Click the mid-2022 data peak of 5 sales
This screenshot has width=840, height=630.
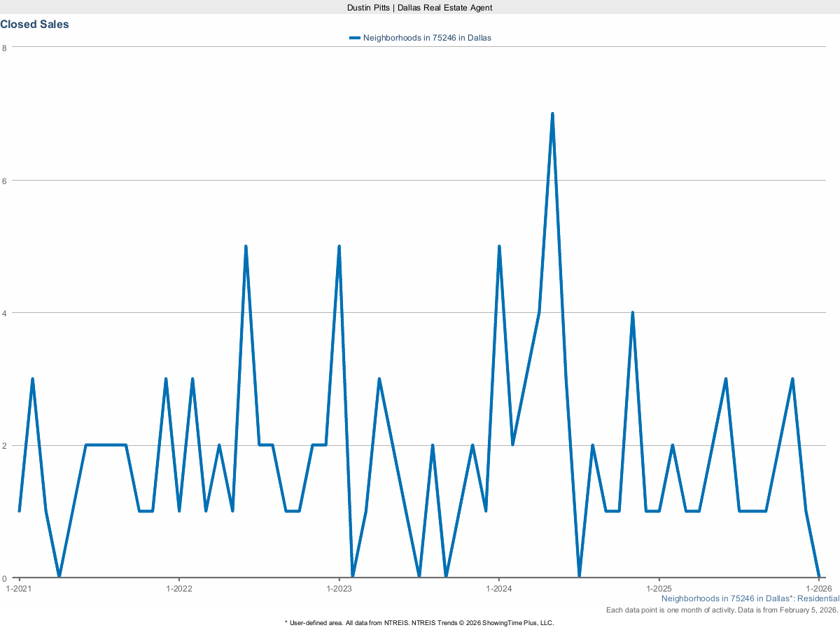click(x=246, y=247)
